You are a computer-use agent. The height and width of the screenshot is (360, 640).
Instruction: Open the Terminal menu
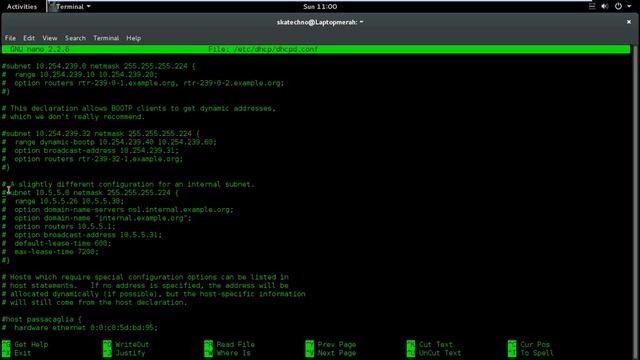point(106,38)
